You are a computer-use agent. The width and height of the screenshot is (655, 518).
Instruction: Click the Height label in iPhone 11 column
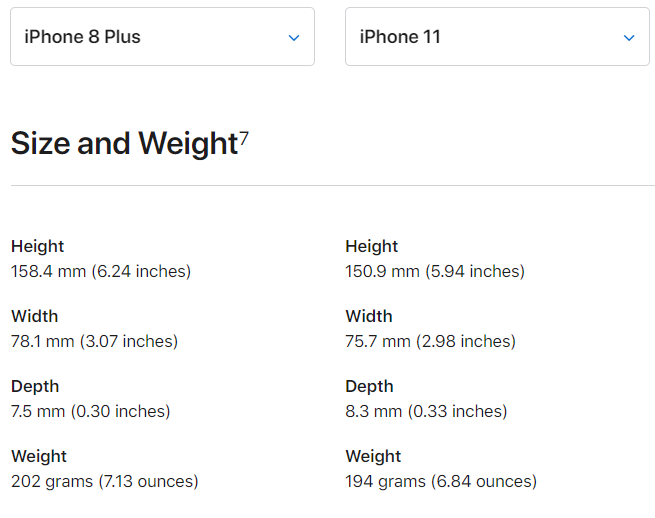click(372, 246)
